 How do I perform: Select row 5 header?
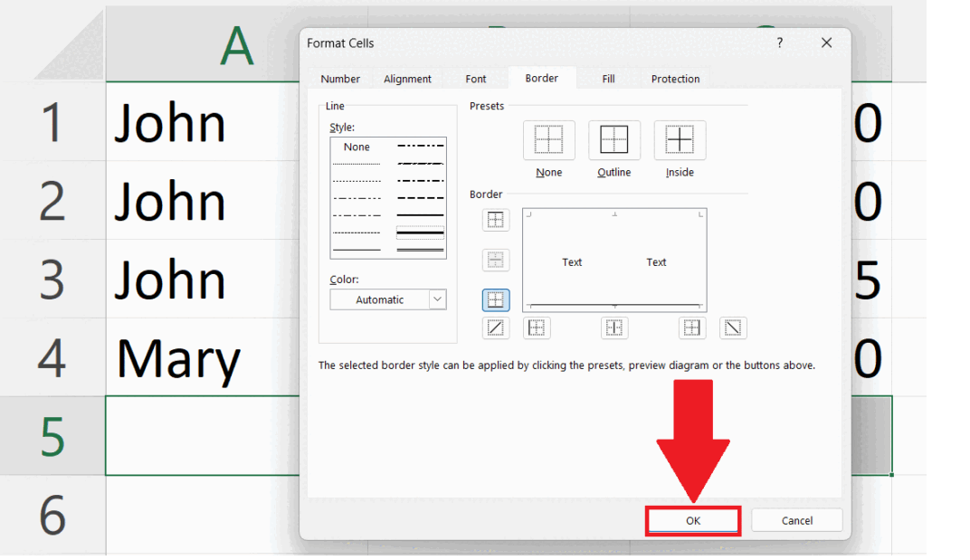click(x=52, y=436)
